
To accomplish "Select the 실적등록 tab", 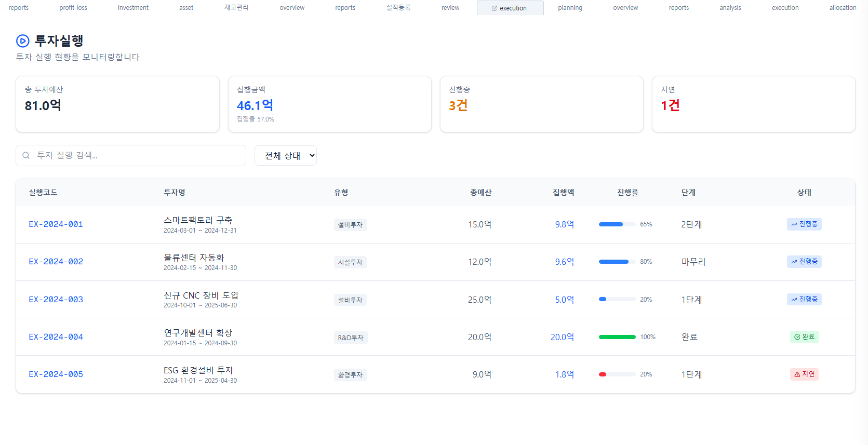I will click(x=398, y=8).
